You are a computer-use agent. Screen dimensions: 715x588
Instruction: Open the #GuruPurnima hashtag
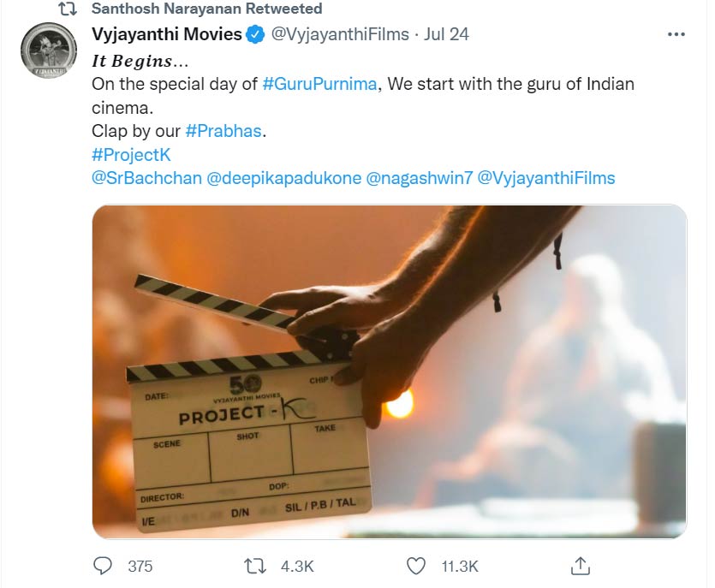coord(319,84)
